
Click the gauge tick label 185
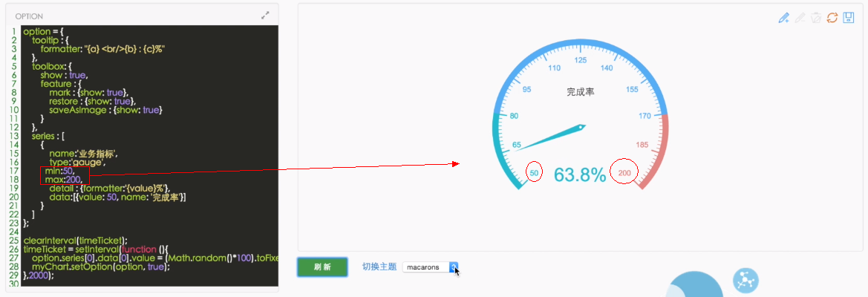click(642, 145)
